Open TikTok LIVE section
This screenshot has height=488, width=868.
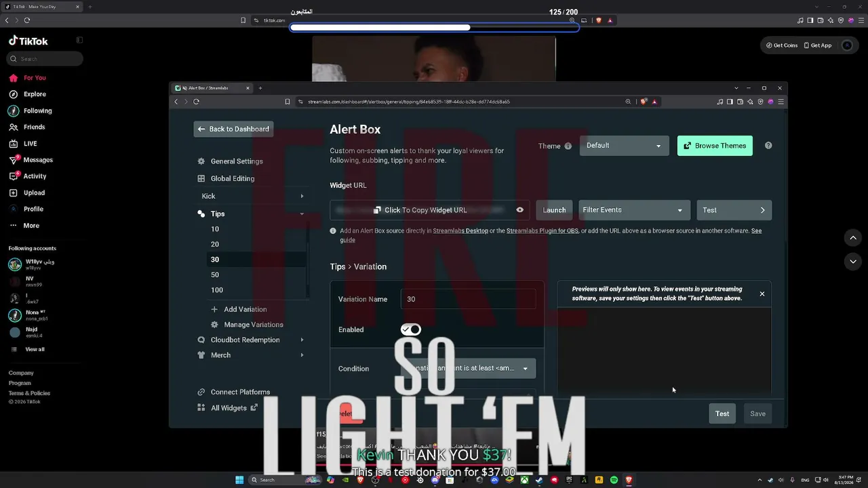[x=30, y=144]
